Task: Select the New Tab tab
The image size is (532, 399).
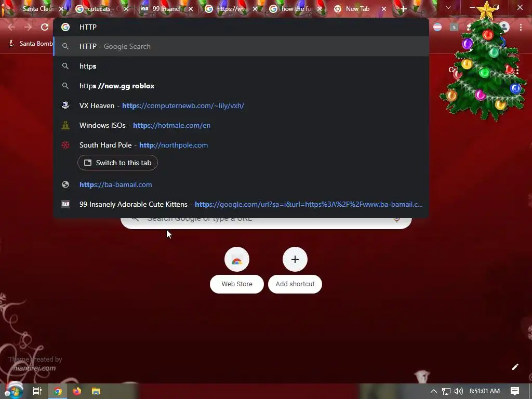Action: pos(356,9)
